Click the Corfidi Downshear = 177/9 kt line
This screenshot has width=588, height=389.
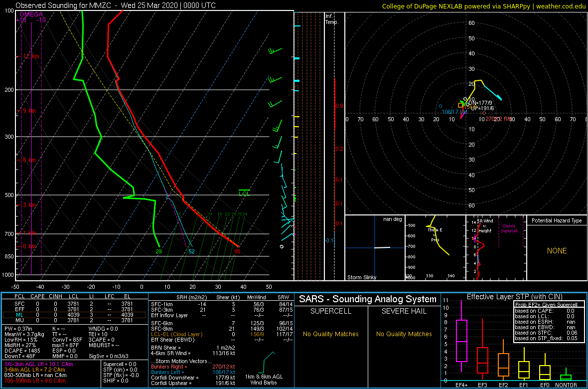193,378
